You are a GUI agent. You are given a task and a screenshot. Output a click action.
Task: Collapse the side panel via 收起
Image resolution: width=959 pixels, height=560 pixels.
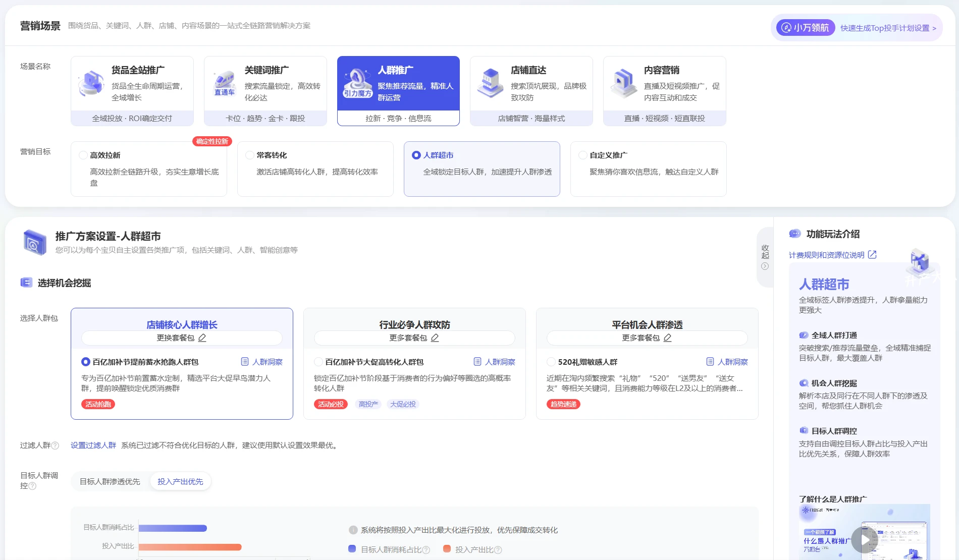tap(765, 257)
